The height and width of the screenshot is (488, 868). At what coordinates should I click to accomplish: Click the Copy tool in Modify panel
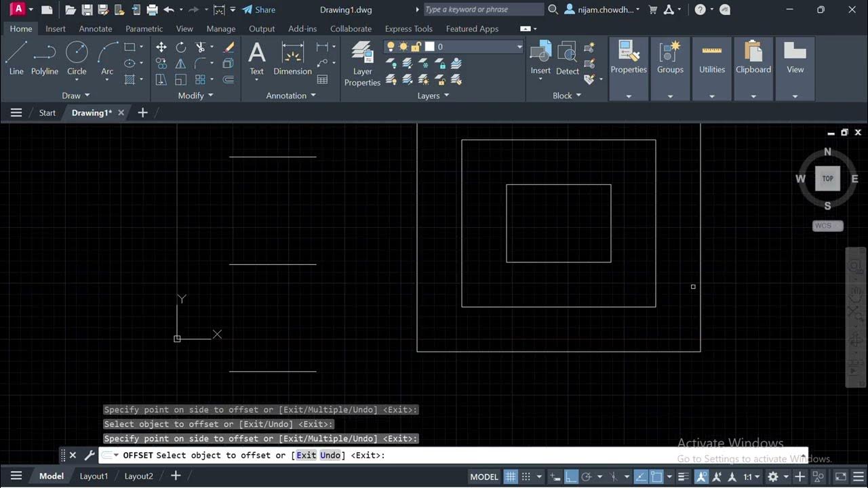(x=161, y=63)
